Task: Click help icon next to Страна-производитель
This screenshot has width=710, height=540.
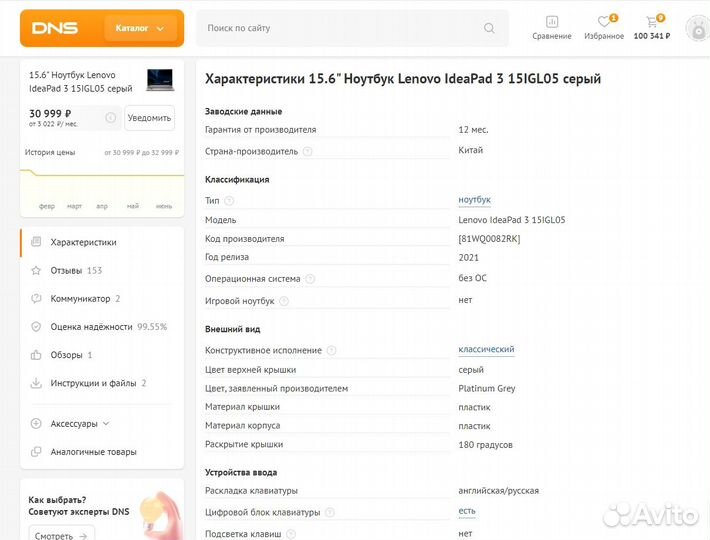Action: click(x=307, y=151)
